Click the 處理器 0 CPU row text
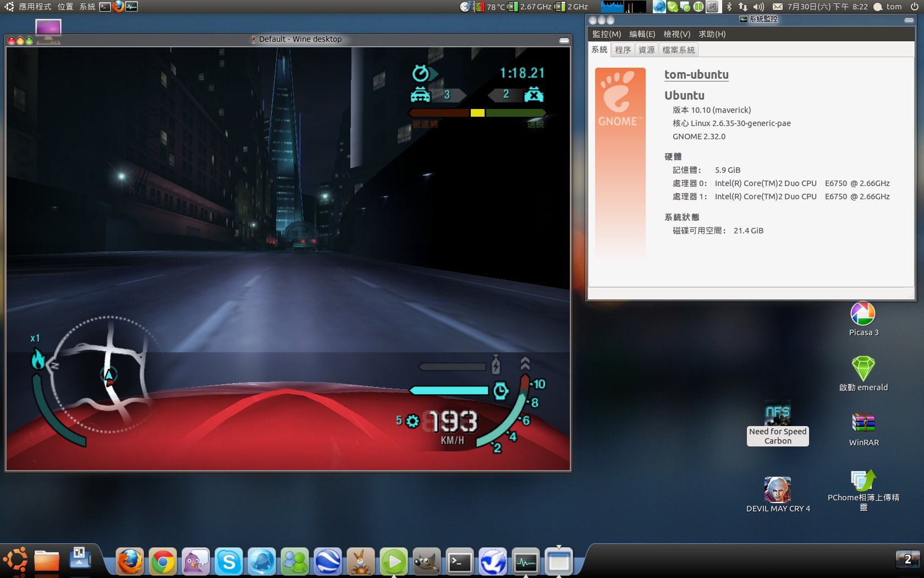This screenshot has height=578, width=924. click(781, 183)
